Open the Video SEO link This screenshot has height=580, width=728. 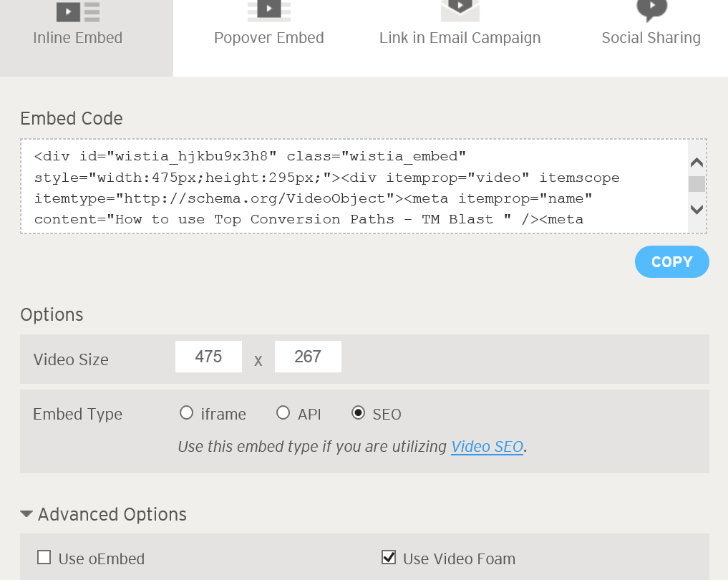[487, 447]
